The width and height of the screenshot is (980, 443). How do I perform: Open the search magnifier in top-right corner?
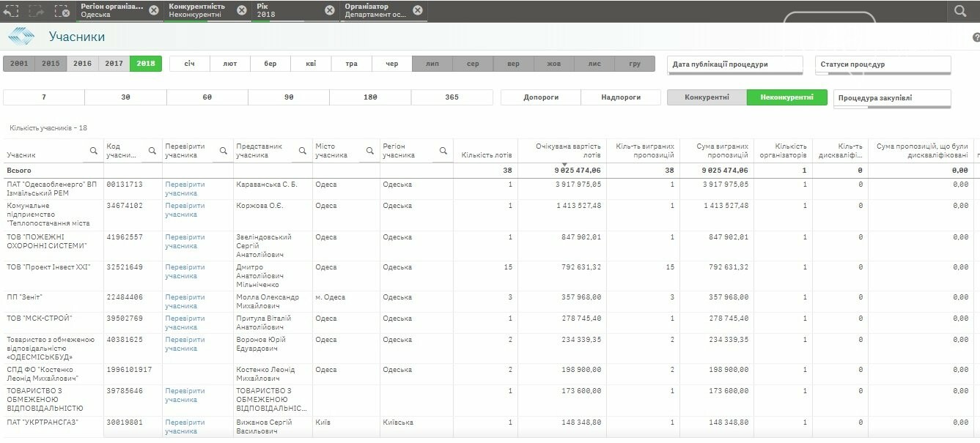coord(960,11)
